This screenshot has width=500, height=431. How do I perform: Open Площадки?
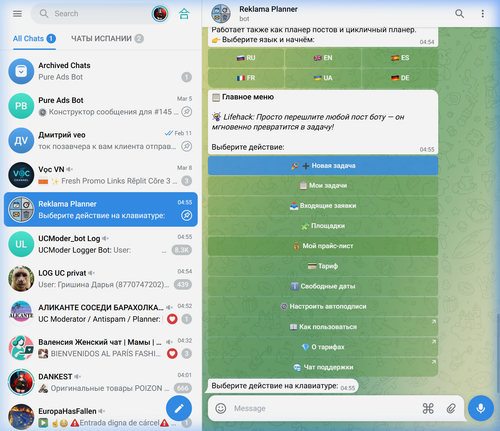point(323,226)
